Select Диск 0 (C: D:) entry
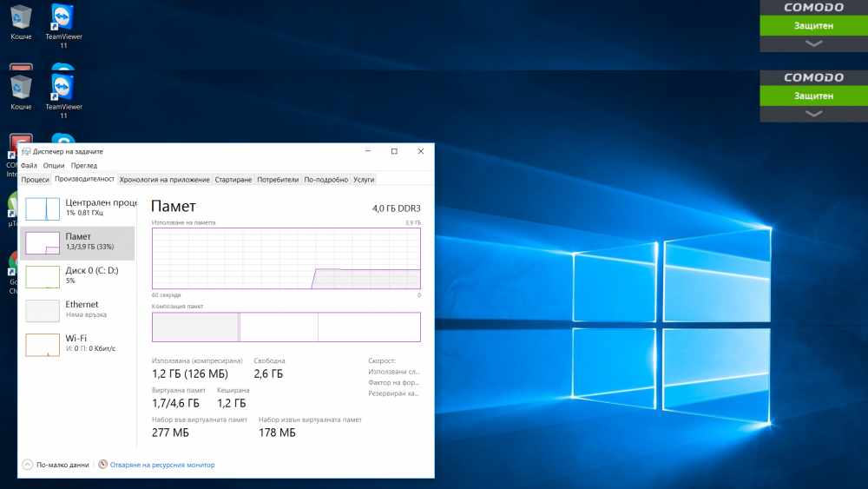 pos(77,276)
